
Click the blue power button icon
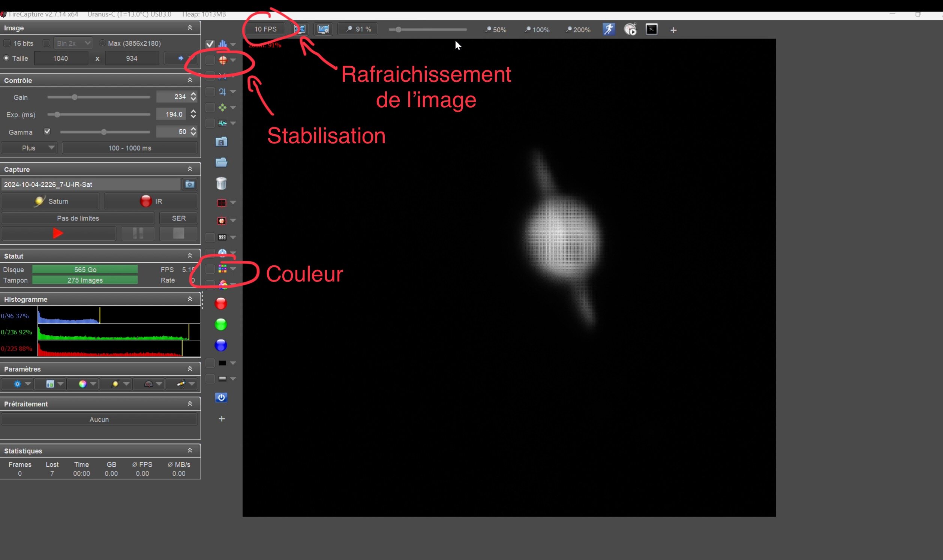pos(221,397)
